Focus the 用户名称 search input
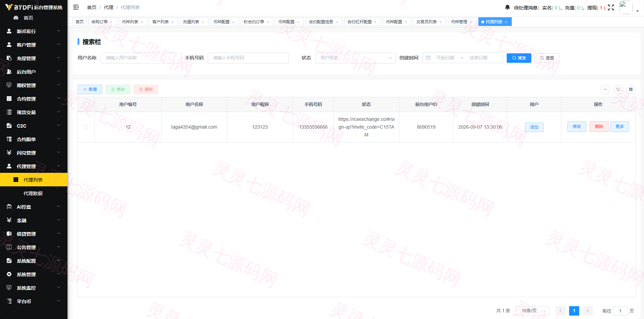Image resolution: width=644 pixels, height=319 pixels. tap(141, 58)
